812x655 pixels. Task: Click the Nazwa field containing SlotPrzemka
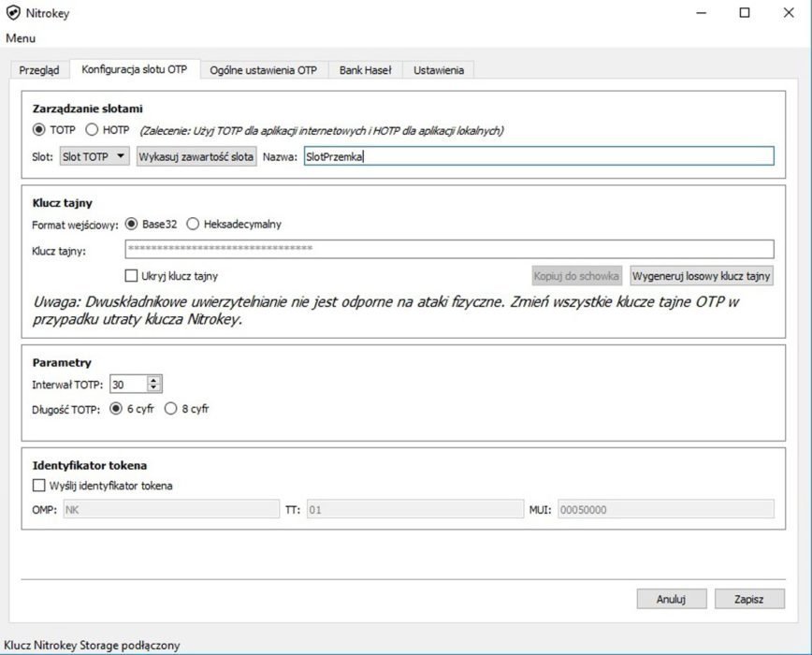[x=537, y=156]
